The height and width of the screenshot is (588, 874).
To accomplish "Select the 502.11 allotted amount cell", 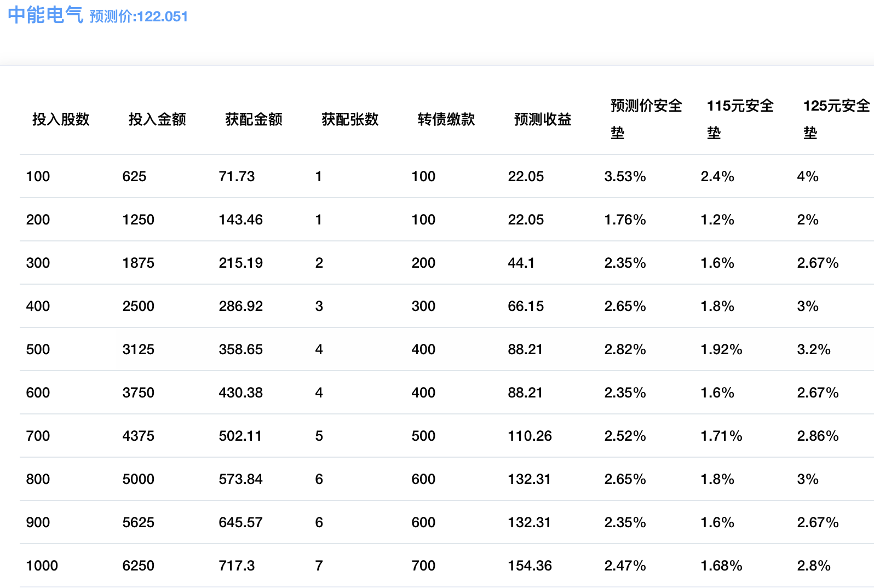I will pyautogui.click(x=240, y=436).
